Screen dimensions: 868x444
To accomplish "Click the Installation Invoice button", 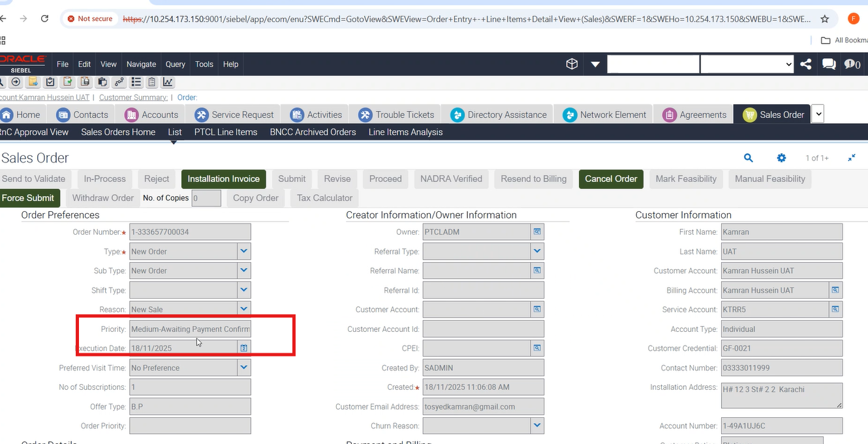I will tap(223, 179).
